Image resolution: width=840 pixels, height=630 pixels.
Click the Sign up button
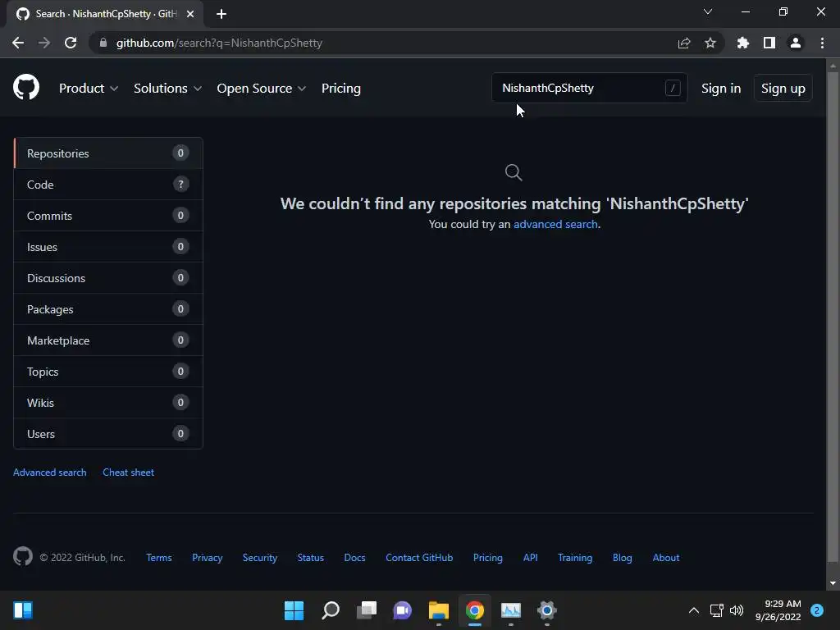coord(783,89)
